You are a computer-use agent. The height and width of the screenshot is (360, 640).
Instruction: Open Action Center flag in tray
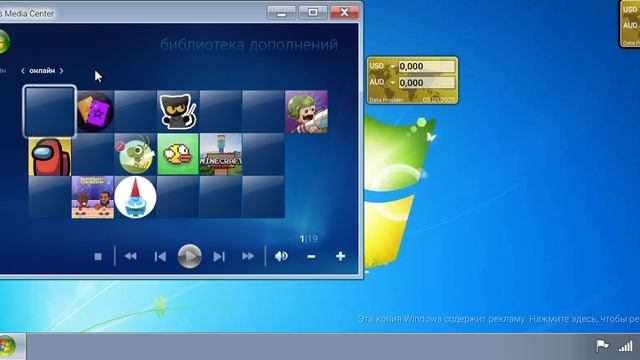click(602, 346)
